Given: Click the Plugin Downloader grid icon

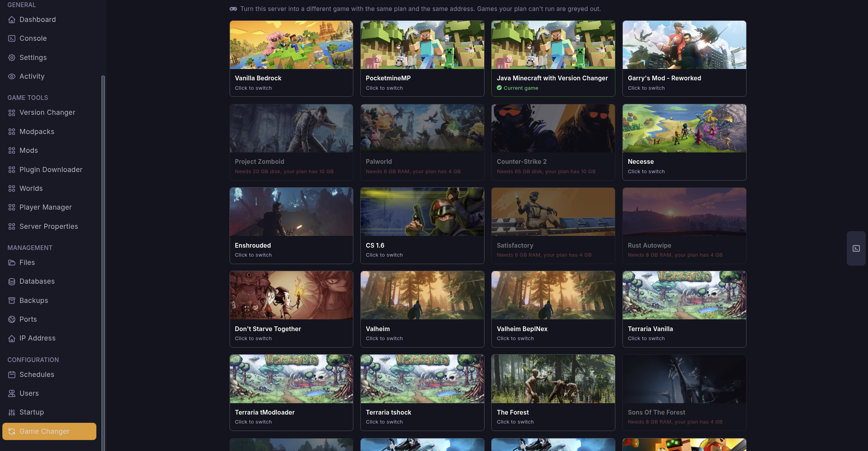Looking at the screenshot, I should (x=12, y=170).
